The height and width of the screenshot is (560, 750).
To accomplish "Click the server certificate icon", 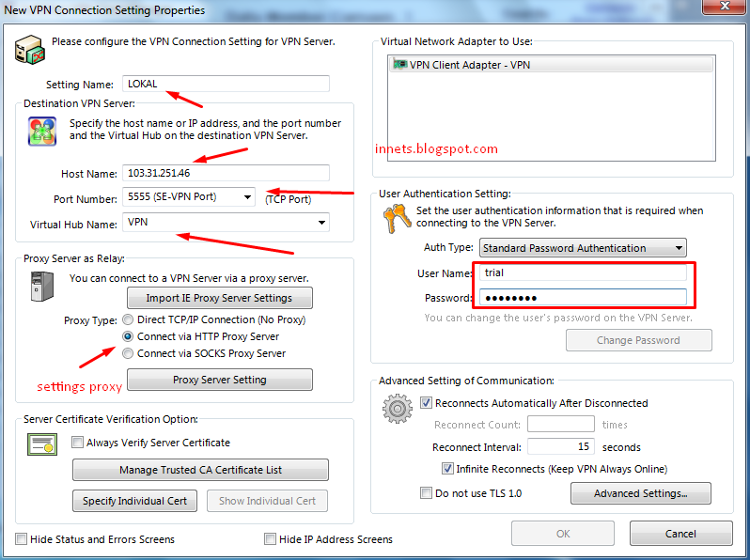I will [42, 444].
